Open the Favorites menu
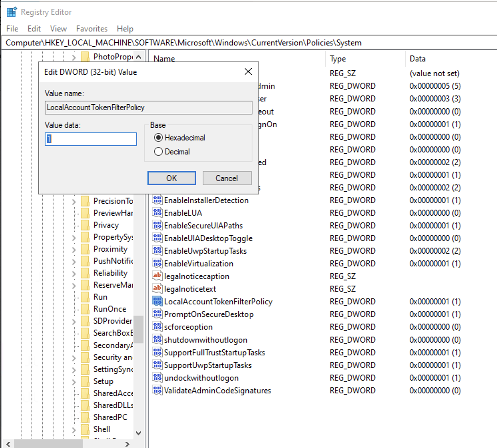The height and width of the screenshot is (448, 497). (92, 29)
